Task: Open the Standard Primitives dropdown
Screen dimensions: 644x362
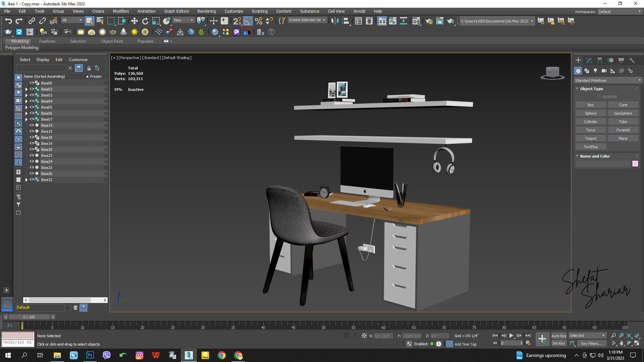Action: tap(607, 80)
